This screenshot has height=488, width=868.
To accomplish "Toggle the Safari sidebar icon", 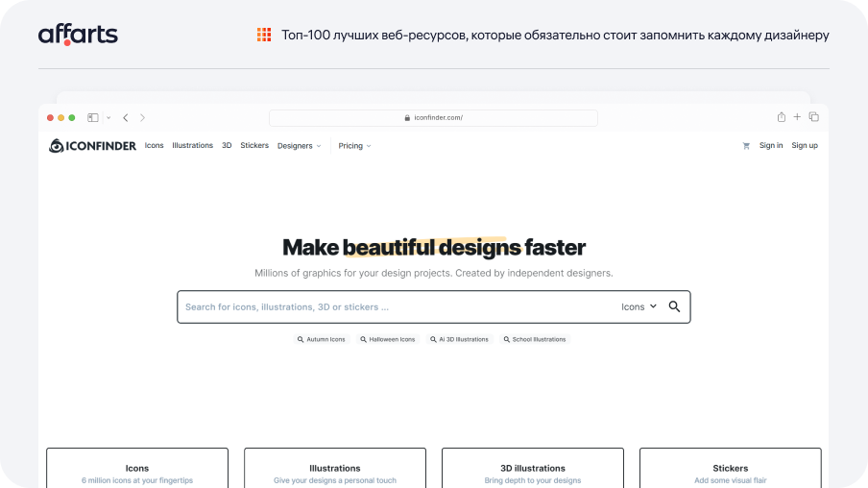I will coord(93,117).
